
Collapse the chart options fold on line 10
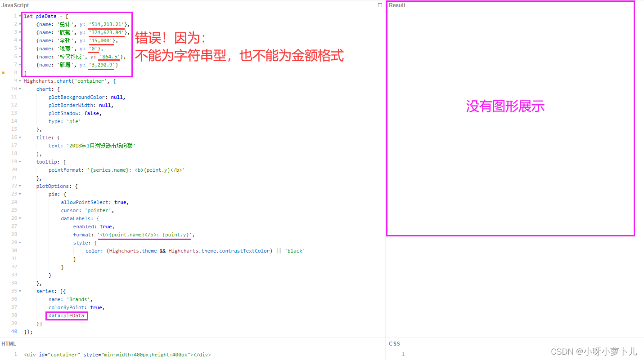[x=20, y=89]
